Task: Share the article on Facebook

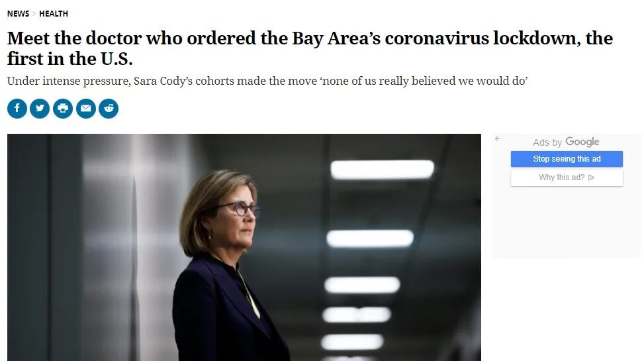Action: (17, 109)
